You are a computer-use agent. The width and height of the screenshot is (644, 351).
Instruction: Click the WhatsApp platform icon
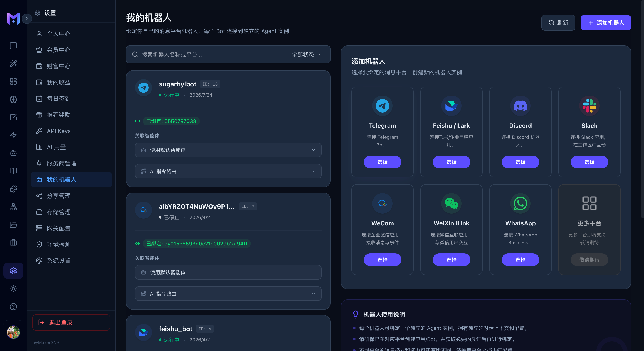520,203
